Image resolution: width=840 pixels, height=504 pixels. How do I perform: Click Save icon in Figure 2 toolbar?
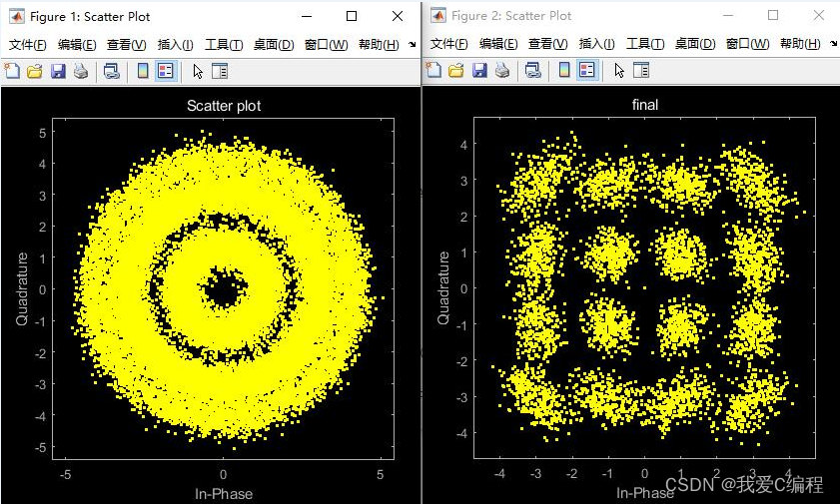click(479, 70)
